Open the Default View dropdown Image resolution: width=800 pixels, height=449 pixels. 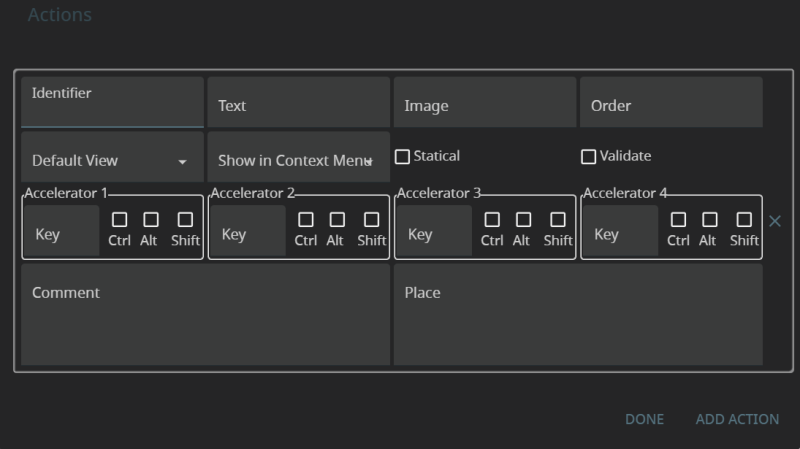point(110,160)
